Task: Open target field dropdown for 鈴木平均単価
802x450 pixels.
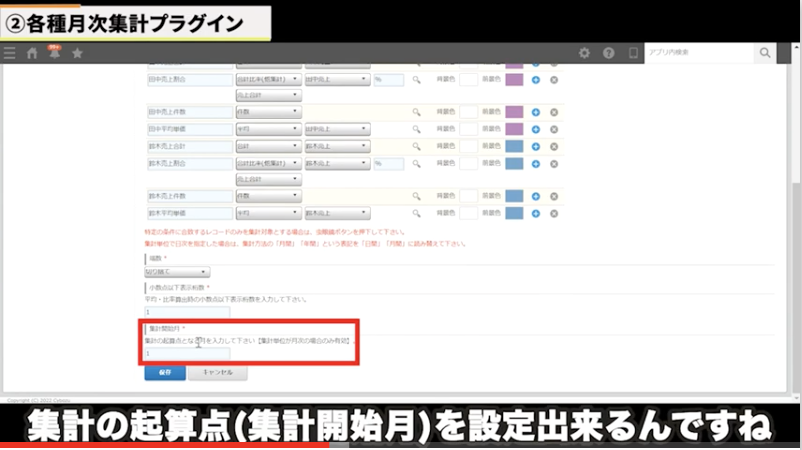Action: pos(337,213)
